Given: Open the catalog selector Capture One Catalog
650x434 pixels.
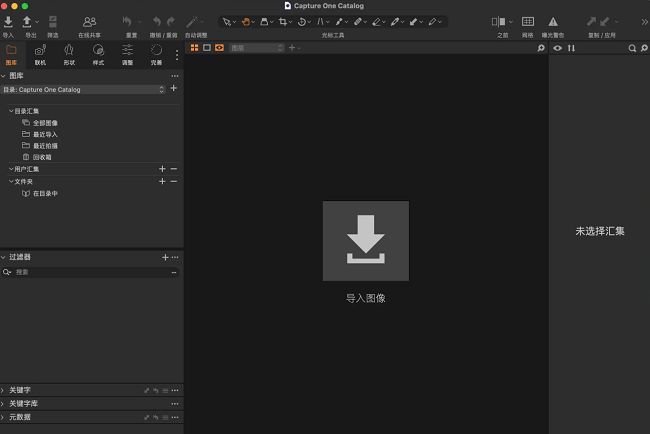Looking at the screenshot, I should [x=84, y=90].
